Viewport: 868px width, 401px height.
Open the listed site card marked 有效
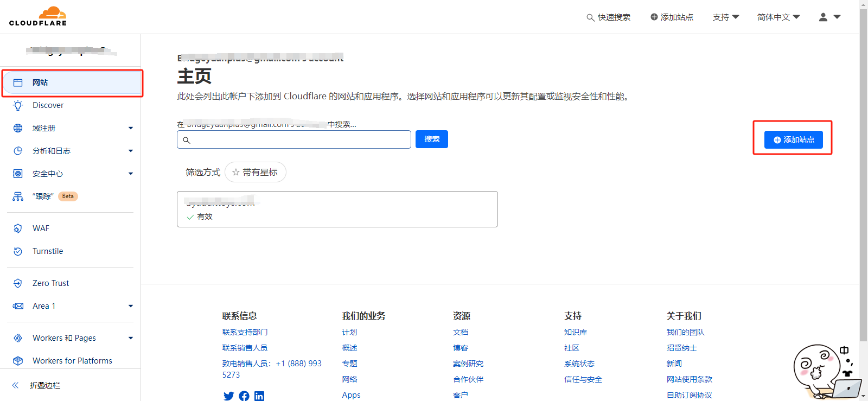(337, 209)
